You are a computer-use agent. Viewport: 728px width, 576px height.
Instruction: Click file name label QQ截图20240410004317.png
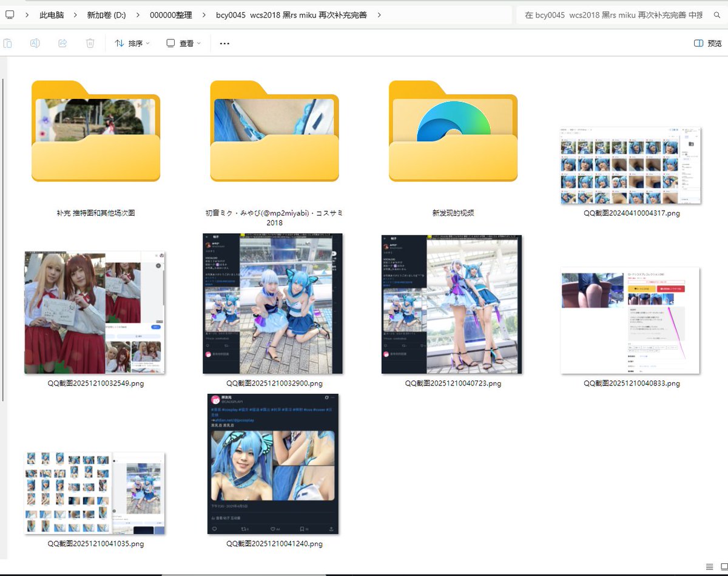(632, 213)
